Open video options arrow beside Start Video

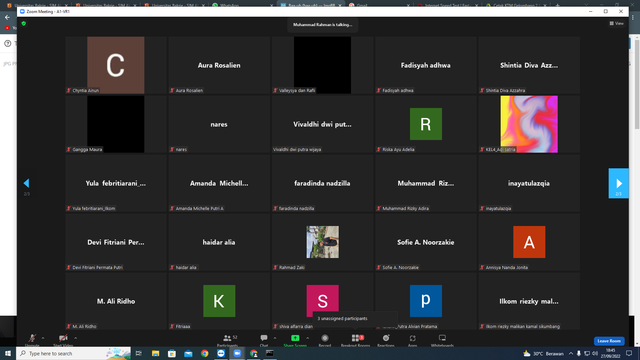[76, 338]
